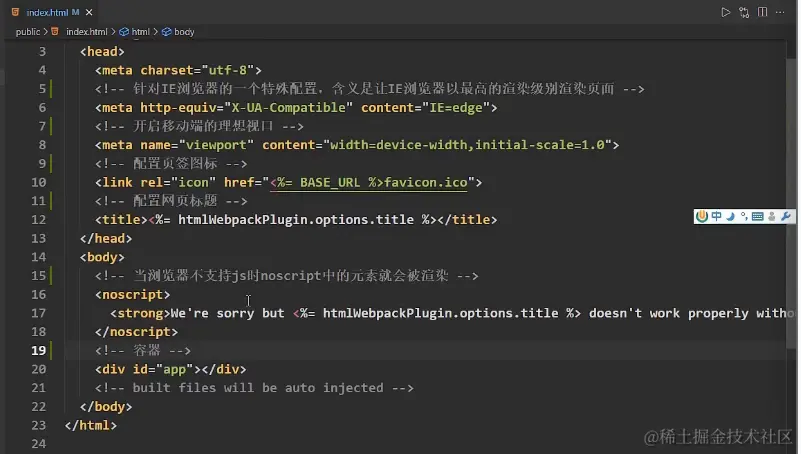Screen dimensions: 801x454
Task: Click the viewport meta tag line
Action: coord(357,145)
